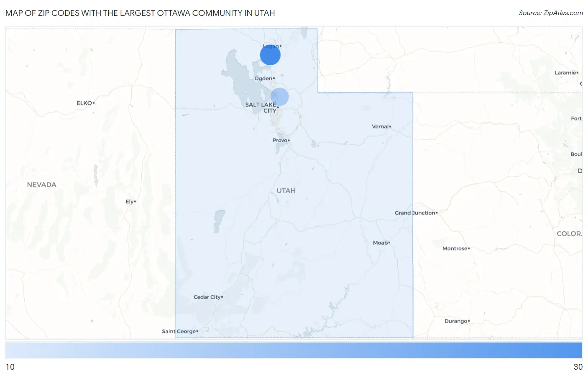Click the color gradient legend bar

point(294,350)
